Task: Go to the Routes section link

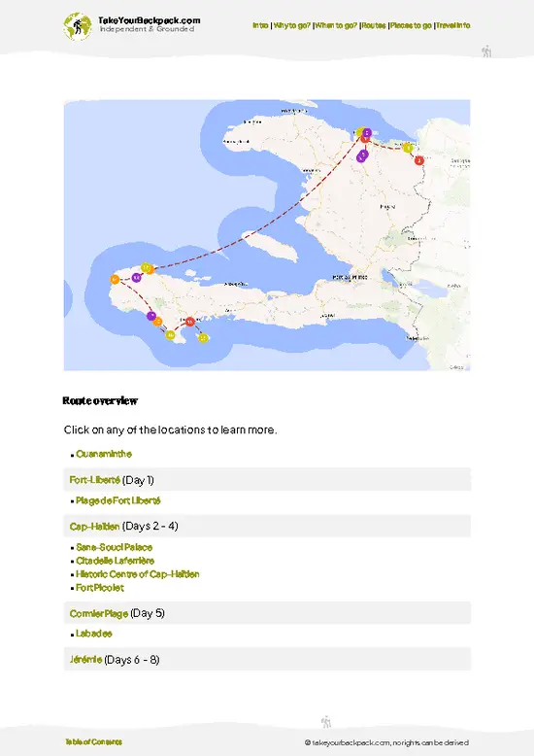Action: [x=374, y=25]
